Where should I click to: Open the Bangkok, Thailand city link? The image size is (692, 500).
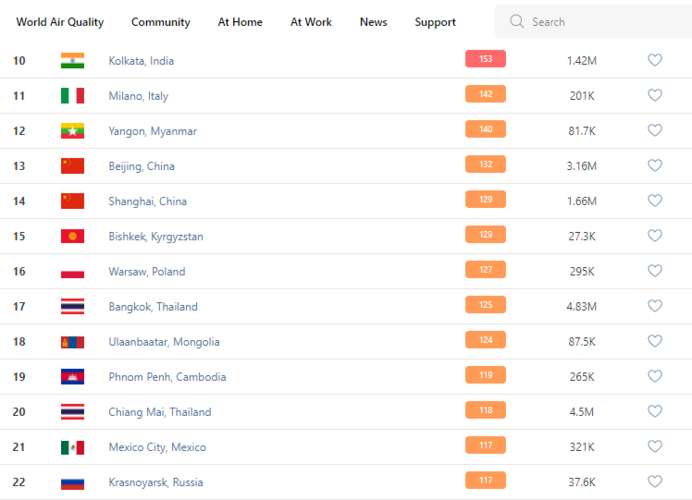pos(153,307)
